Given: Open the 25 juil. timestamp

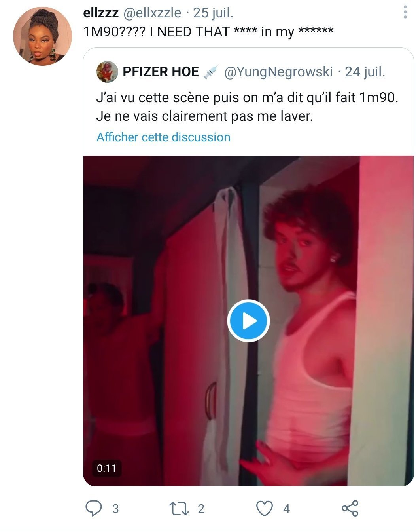Looking at the screenshot, I should [x=214, y=13].
